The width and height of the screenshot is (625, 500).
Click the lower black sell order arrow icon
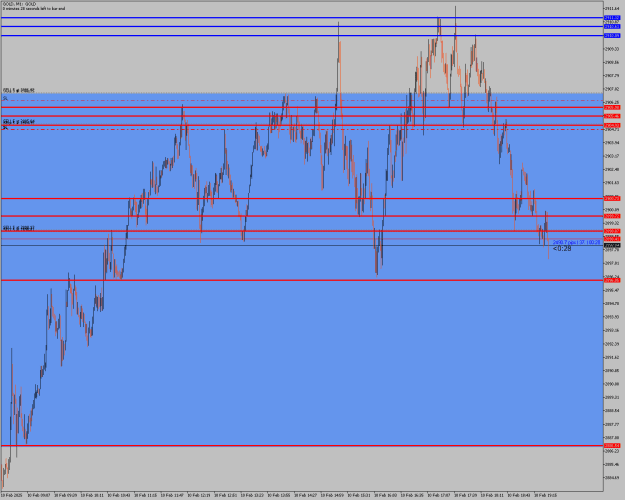(5, 127)
